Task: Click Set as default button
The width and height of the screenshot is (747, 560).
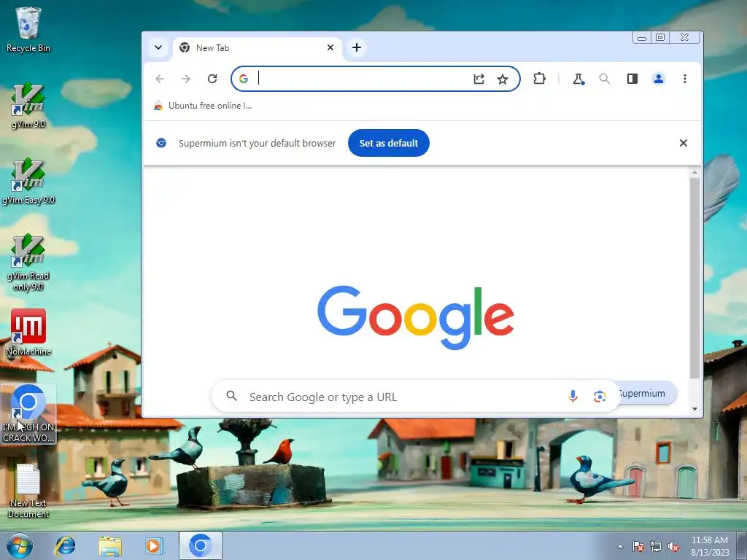Action: point(388,143)
